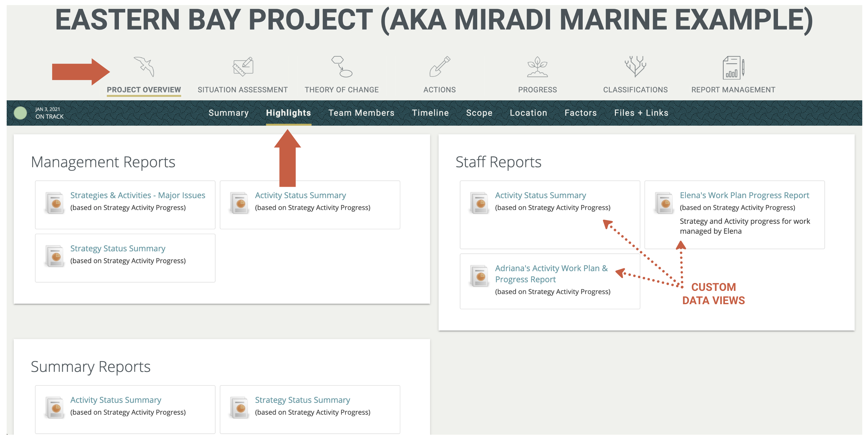The image size is (868, 442).
Task: Open the Team Members tab
Action: pos(361,113)
